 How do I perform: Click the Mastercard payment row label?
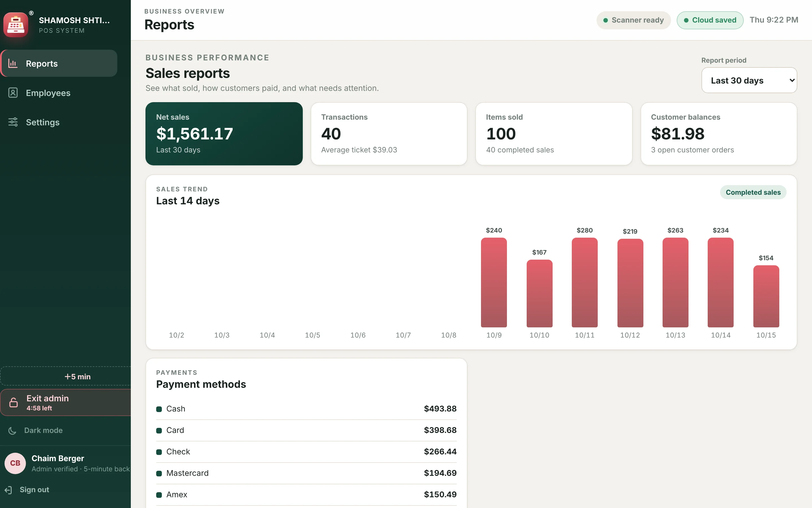pyautogui.click(x=187, y=473)
